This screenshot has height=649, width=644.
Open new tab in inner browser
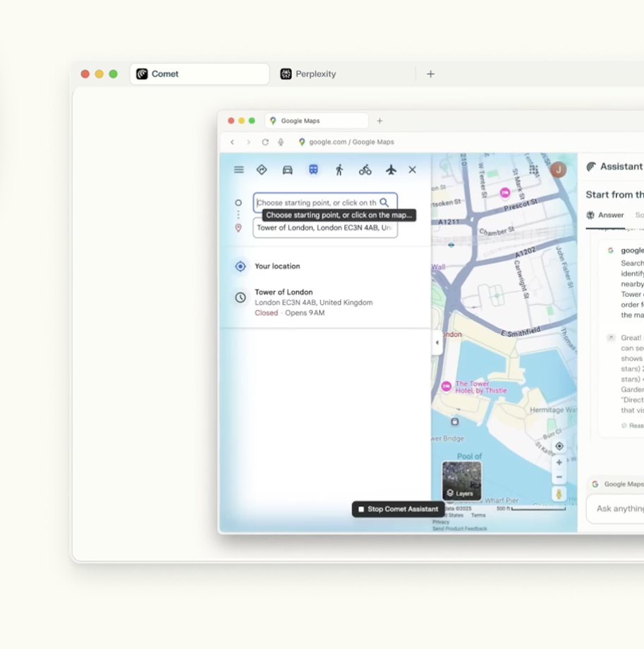click(x=379, y=121)
